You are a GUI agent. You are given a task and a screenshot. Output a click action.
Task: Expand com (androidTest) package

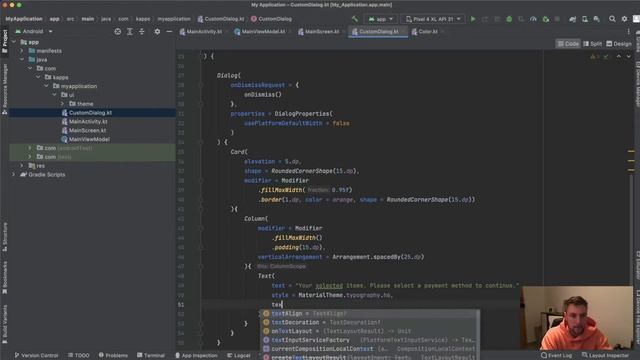tap(30, 148)
